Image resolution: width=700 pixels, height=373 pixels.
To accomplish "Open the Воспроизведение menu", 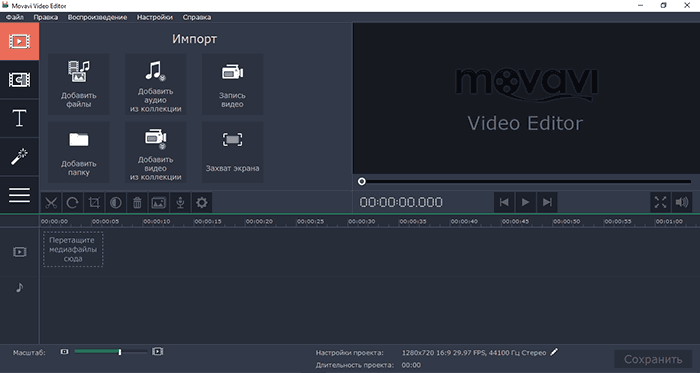I will 97,17.
